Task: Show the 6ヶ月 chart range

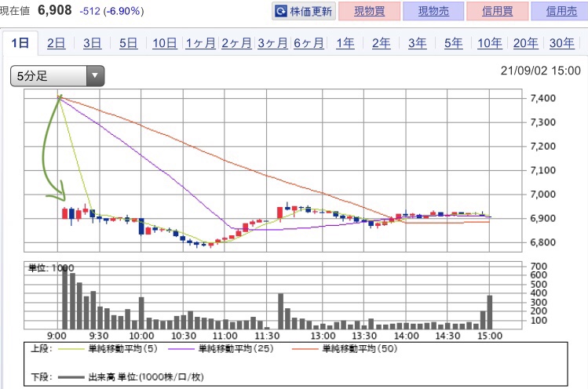Action: click(x=309, y=43)
